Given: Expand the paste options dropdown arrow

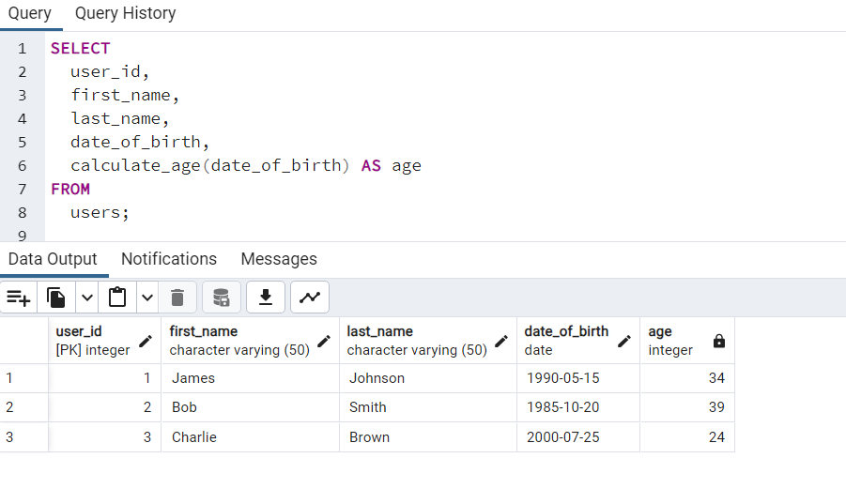Looking at the screenshot, I should tap(148, 298).
